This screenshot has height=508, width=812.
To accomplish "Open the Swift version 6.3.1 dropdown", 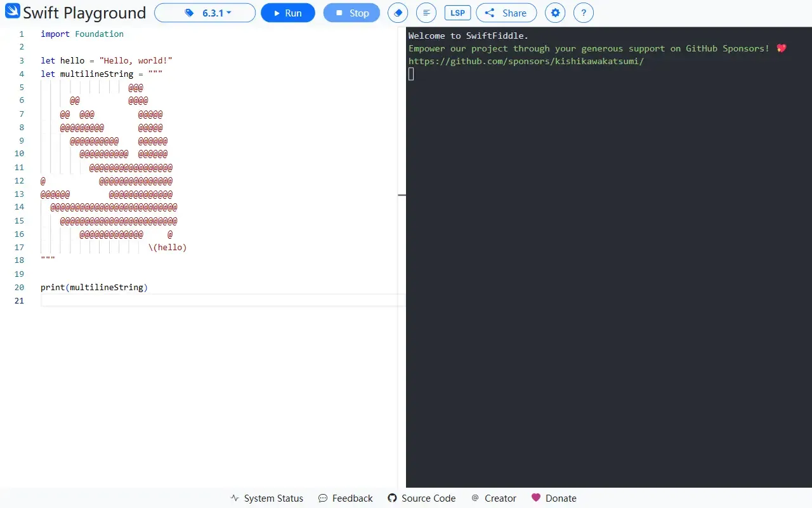I will point(205,13).
